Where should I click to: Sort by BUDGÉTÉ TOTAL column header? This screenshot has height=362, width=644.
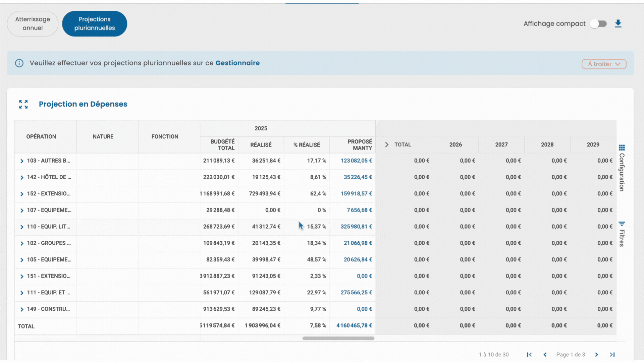(219, 144)
